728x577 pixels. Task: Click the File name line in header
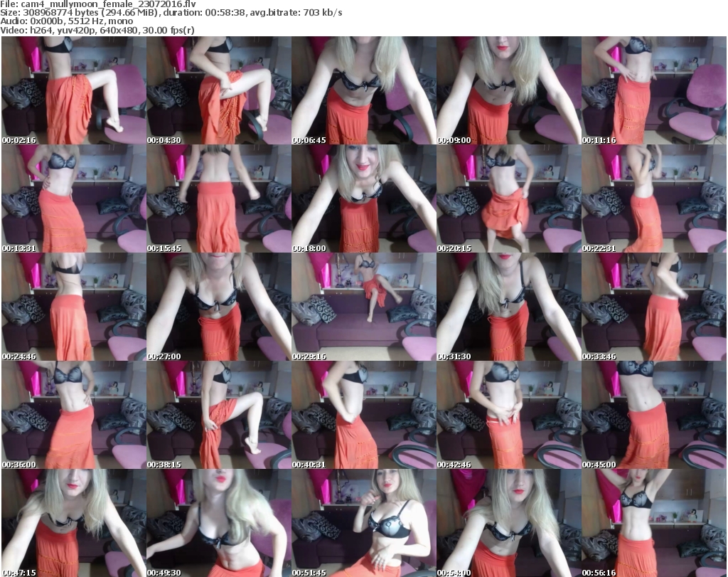point(98,4)
